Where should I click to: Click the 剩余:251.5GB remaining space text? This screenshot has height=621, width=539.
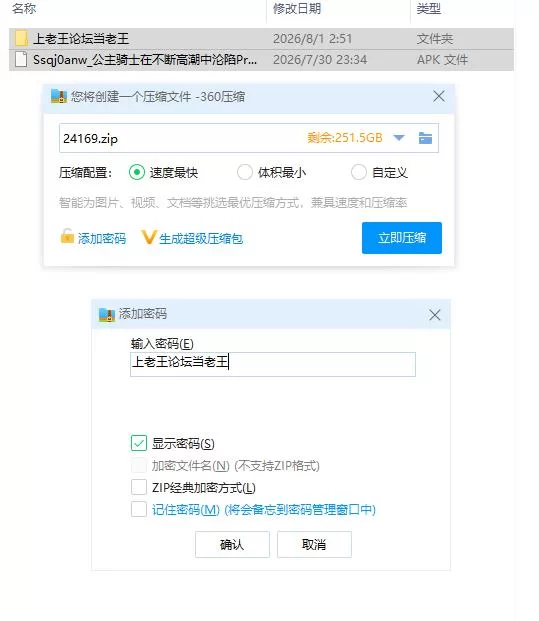tap(345, 138)
